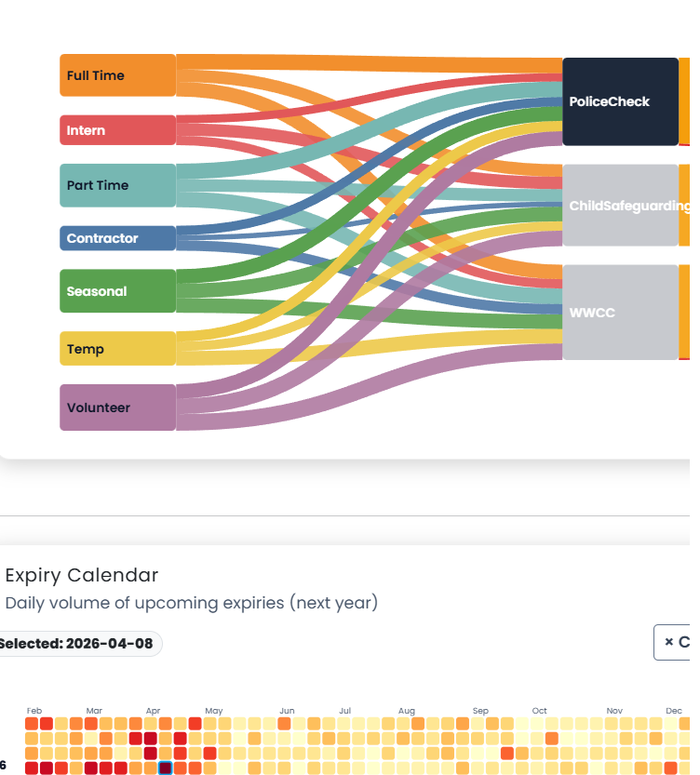Select a dark red expiry cell in April

(149, 738)
